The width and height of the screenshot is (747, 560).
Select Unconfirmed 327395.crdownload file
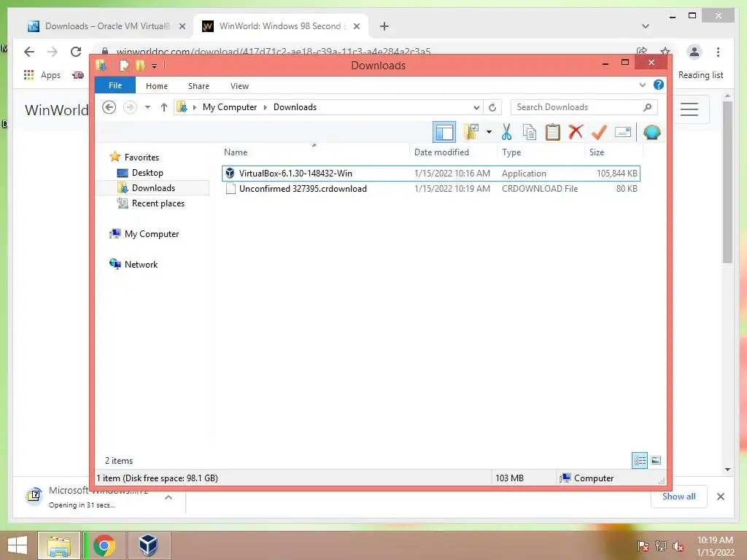tap(430, 189)
